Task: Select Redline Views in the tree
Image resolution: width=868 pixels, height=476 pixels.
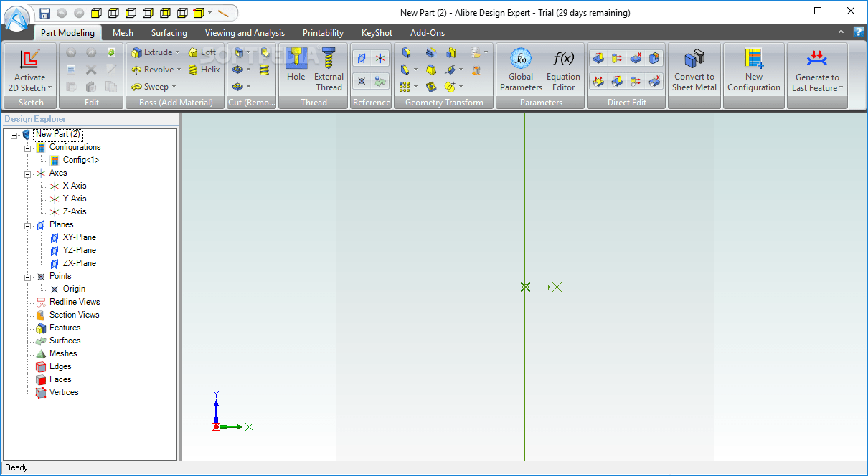Action: pyautogui.click(x=75, y=302)
